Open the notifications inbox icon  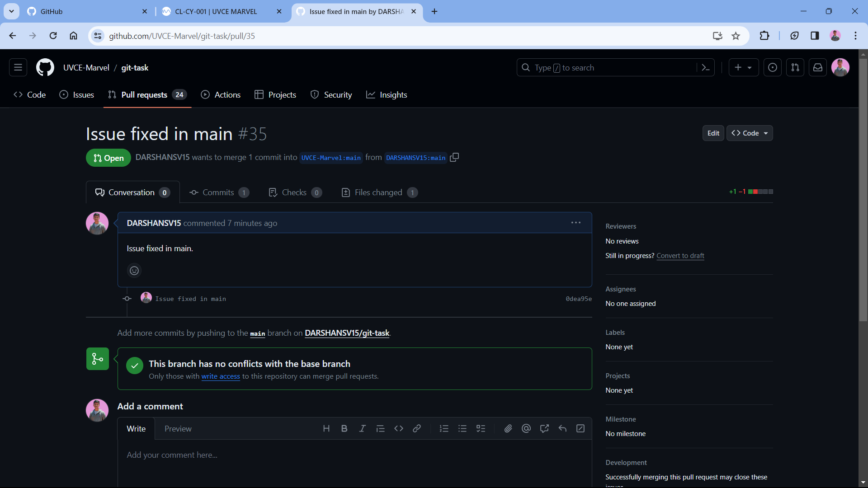click(818, 68)
